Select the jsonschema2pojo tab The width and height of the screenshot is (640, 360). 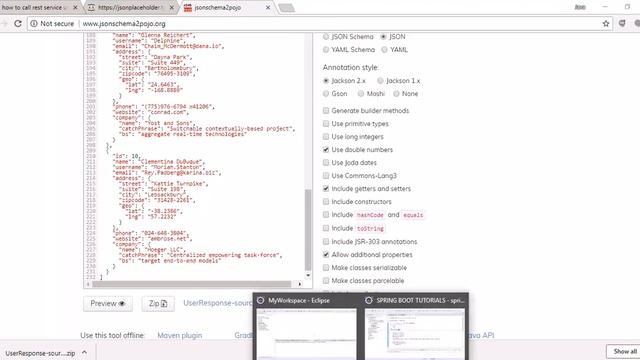point(227,7)
